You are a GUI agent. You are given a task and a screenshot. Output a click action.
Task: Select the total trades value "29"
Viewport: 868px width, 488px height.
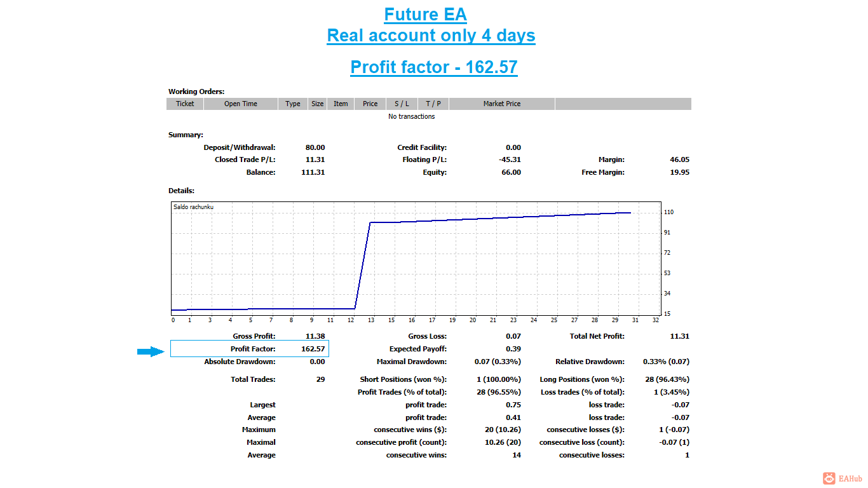tap(320, 379)
